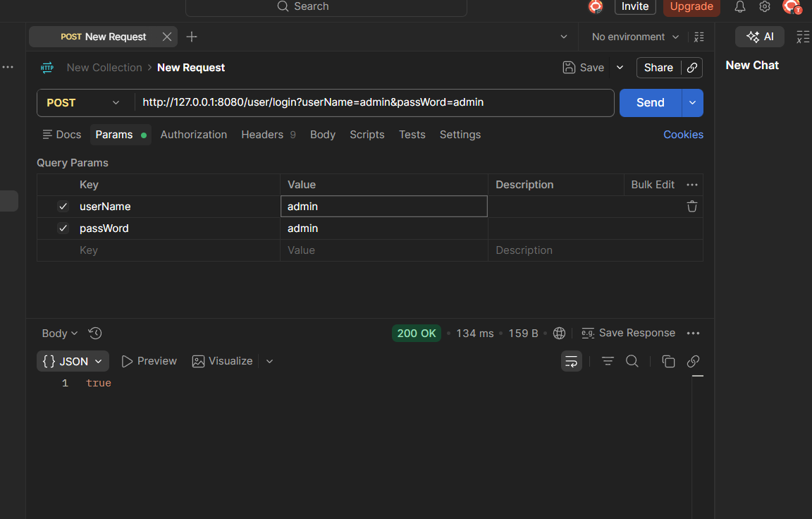Open the environment variables quick look icon
Image resolution: width=812 pixels, height=519 pixels.
click(x=699, y=37)
